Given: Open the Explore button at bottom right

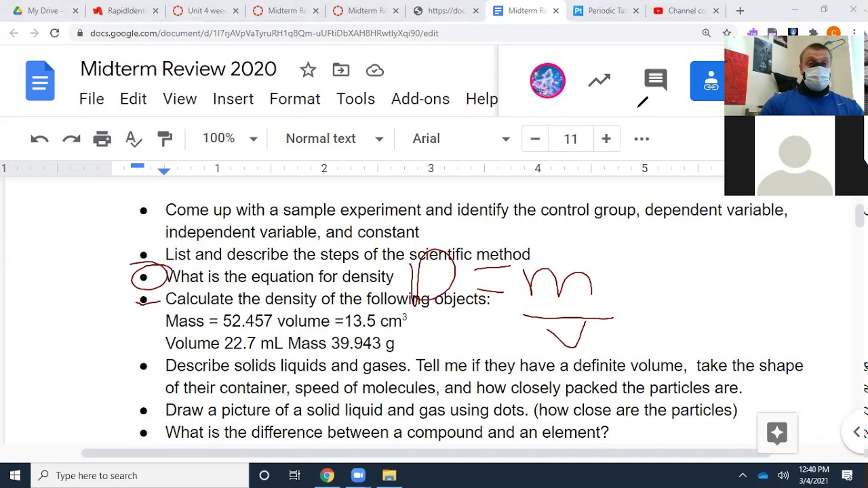Looking at the screenshot, I should click(x=777, y=432).
